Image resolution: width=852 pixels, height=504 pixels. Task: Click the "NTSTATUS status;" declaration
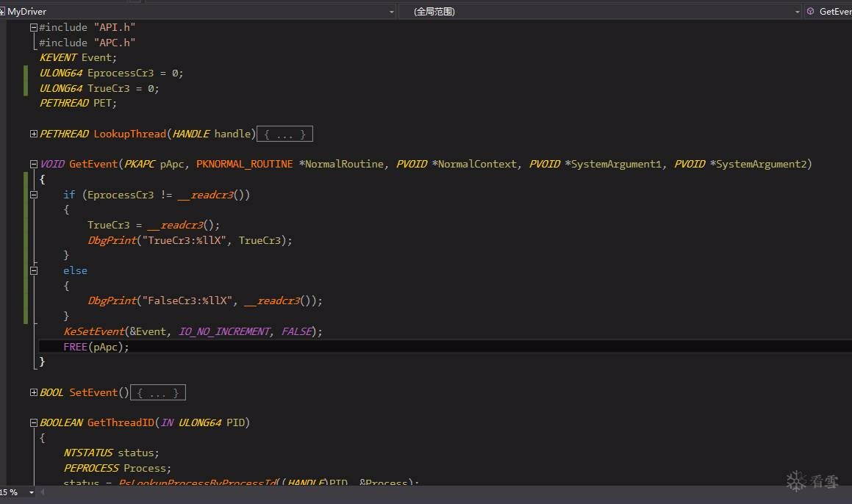point(112,453)
